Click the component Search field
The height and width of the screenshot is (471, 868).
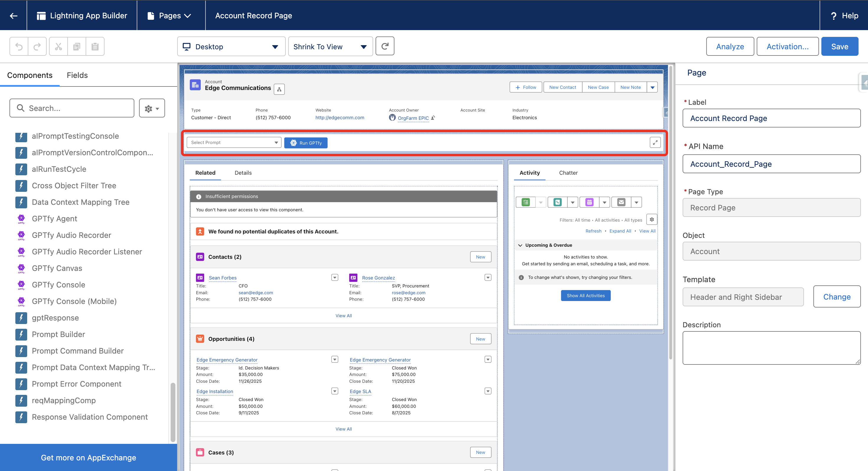tap(72, 108)
